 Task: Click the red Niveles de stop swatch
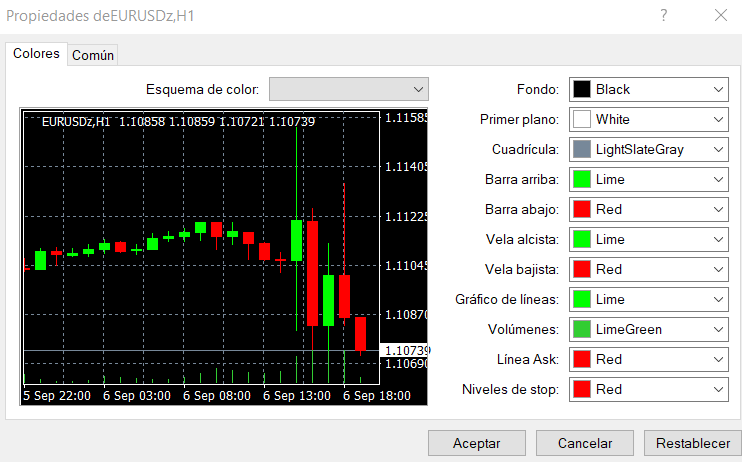tap(582, 389)
